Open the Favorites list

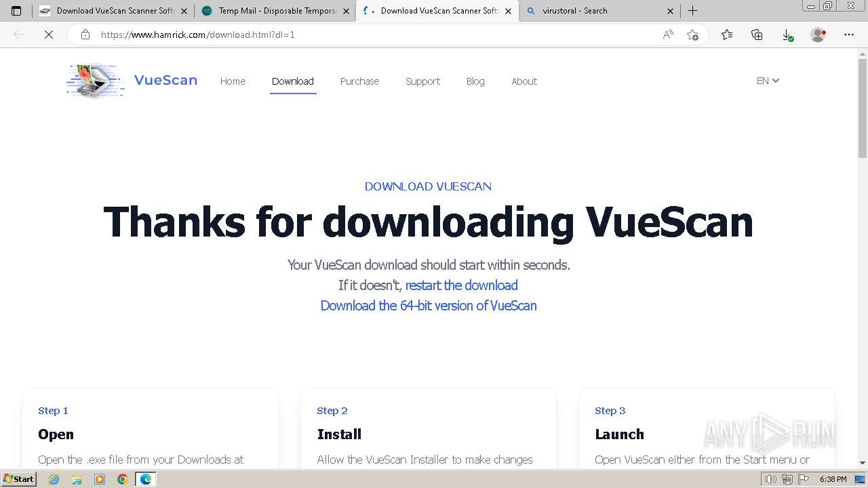tap(727, 35)
